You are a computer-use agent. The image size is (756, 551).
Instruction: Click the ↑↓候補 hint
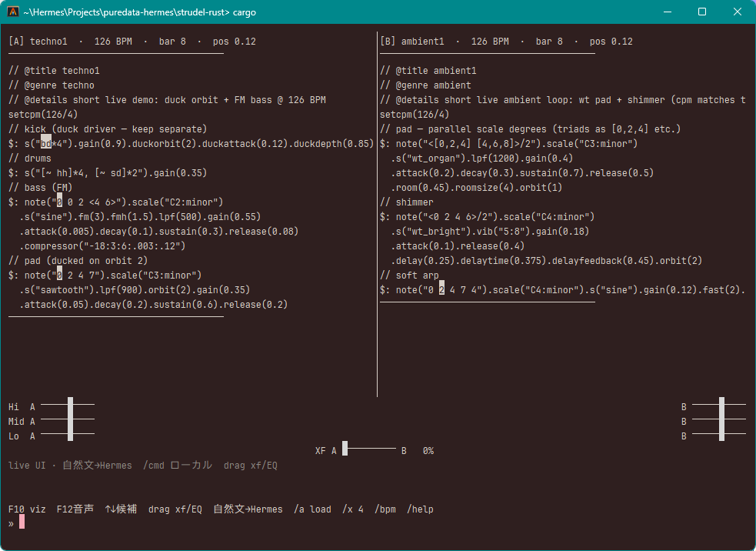pos(121,509)
